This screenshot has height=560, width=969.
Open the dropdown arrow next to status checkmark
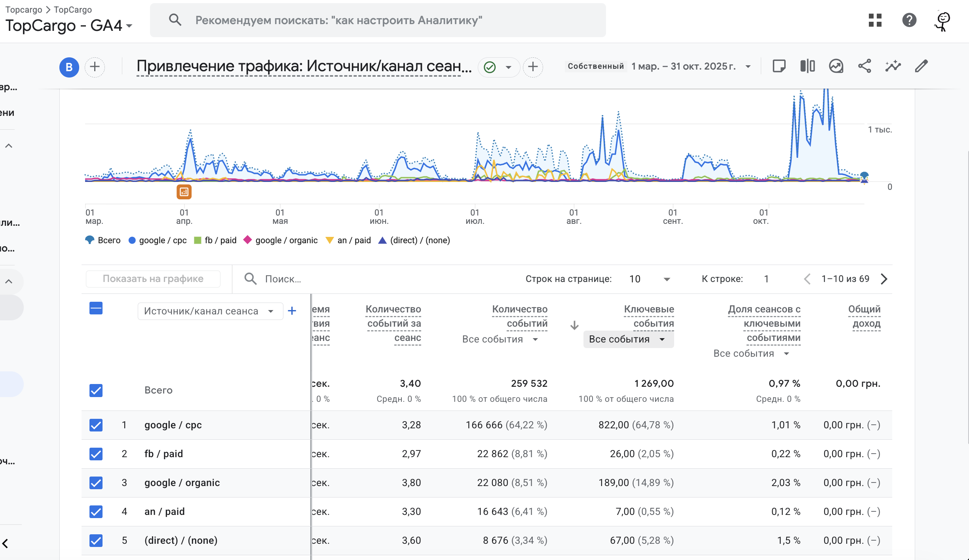[508, 67]
